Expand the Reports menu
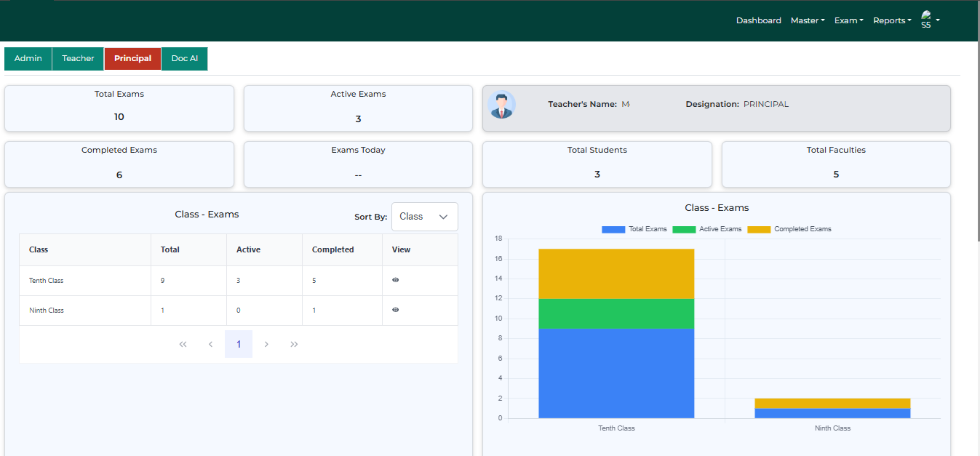Screen dimensions: 980x456 pos(891,20)
